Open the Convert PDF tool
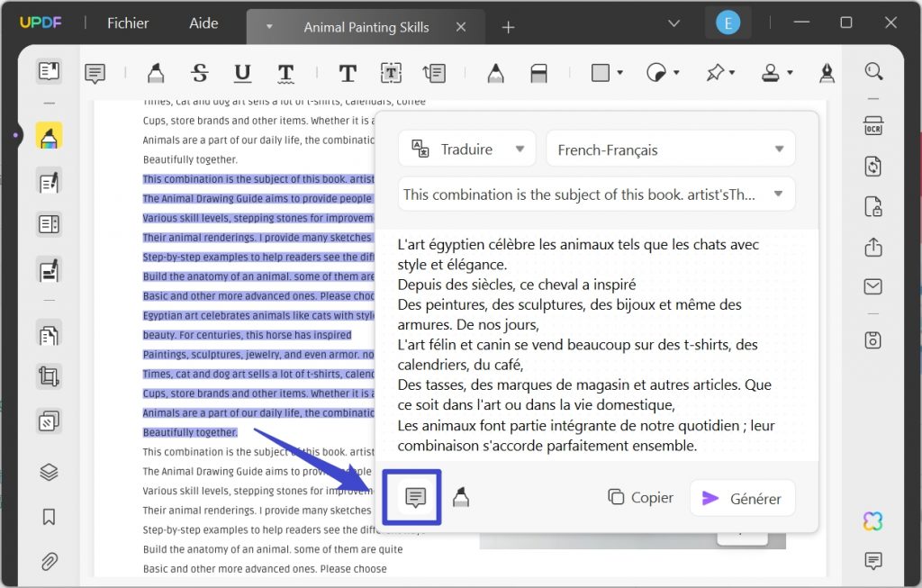 point(873,167)
